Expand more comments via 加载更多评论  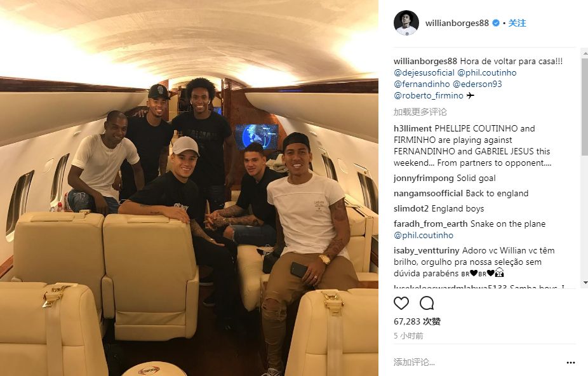pos(420,112)
